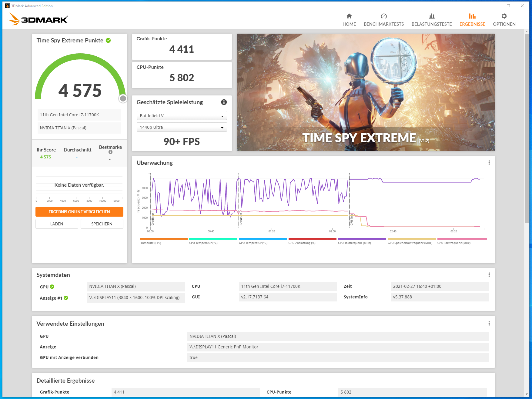532x399 pixels.
Task: Click SystemInfo version v5.37.888
Action: click(x=440, y=297)
